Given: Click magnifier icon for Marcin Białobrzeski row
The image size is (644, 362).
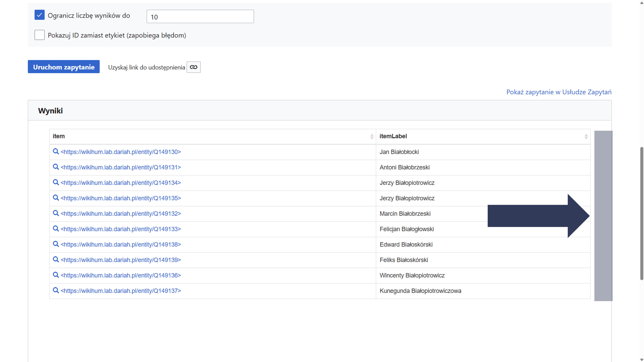Looking at the screenshot, I should (x=56, y=213).
